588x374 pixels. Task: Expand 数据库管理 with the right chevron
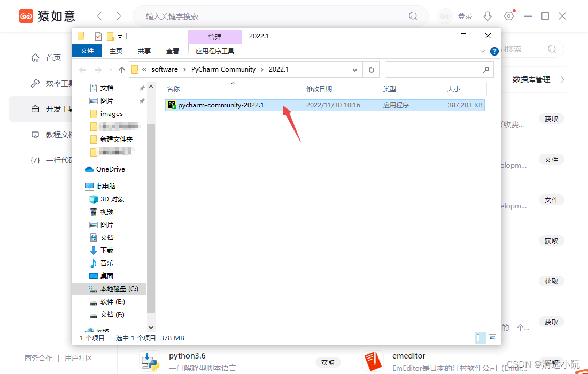[562, 80]
